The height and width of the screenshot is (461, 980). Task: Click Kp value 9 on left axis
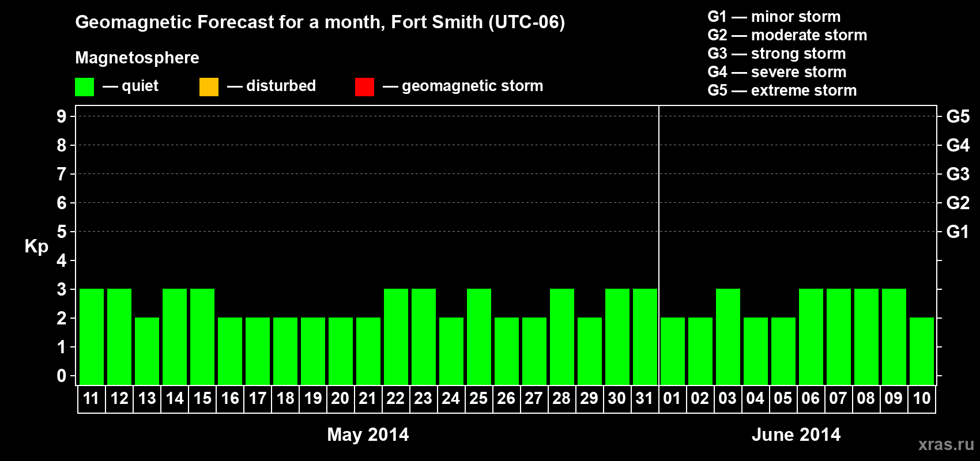pyautogui.click(x=62, y=116)
